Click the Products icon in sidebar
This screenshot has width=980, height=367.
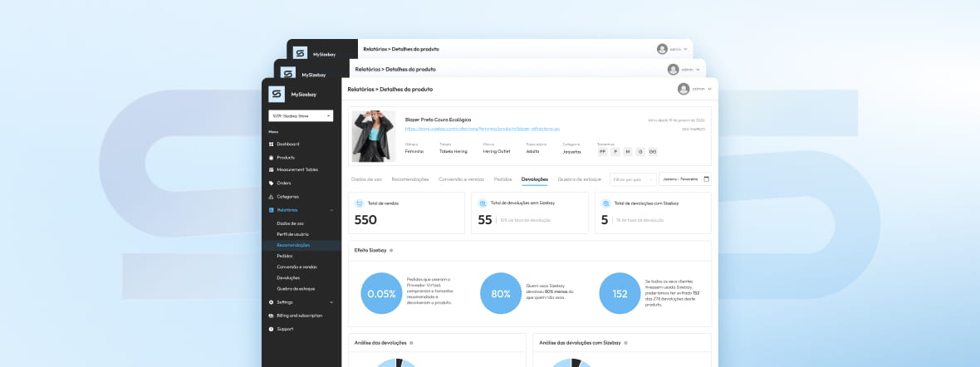[x=272, y=158]
